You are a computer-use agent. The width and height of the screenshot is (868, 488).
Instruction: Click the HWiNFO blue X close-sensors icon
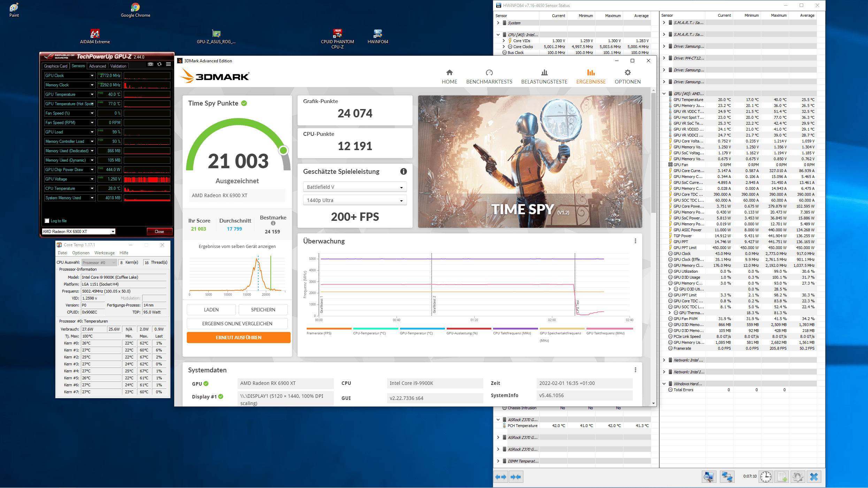pos(814,477)
